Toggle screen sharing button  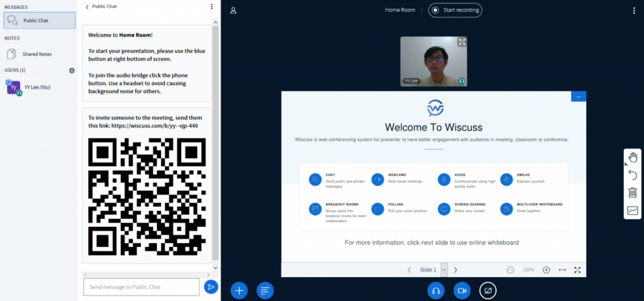click(x=488, y=291)
